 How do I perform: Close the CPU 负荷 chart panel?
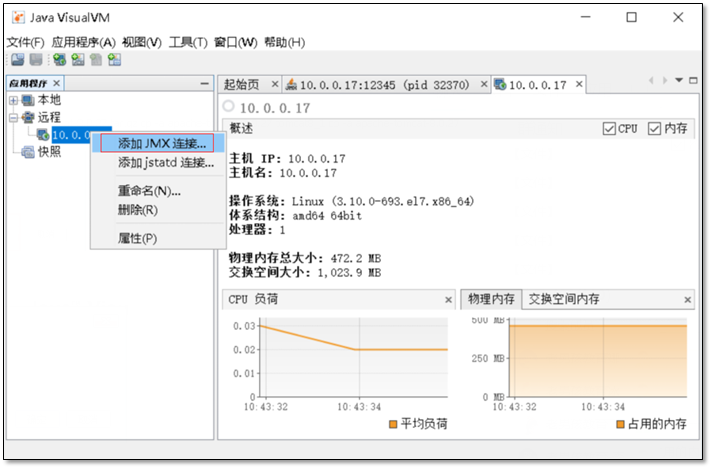point(448,300)
